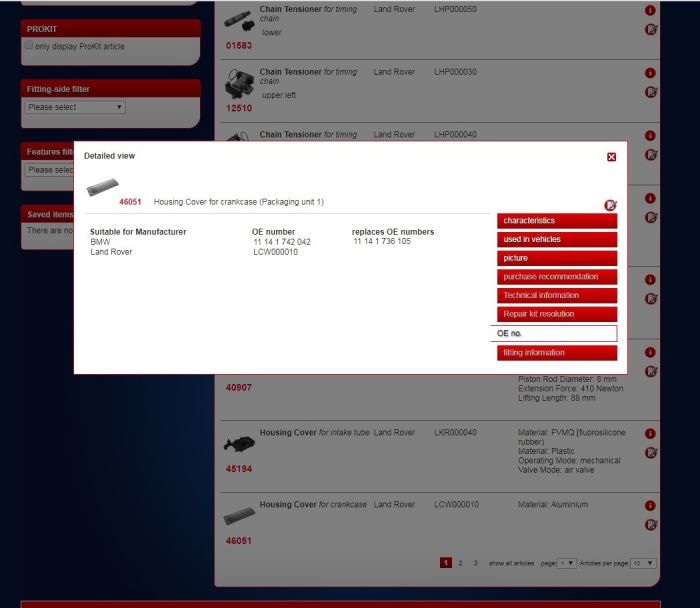Click Housing Cover for intake tube title

[x=314, y=433]
